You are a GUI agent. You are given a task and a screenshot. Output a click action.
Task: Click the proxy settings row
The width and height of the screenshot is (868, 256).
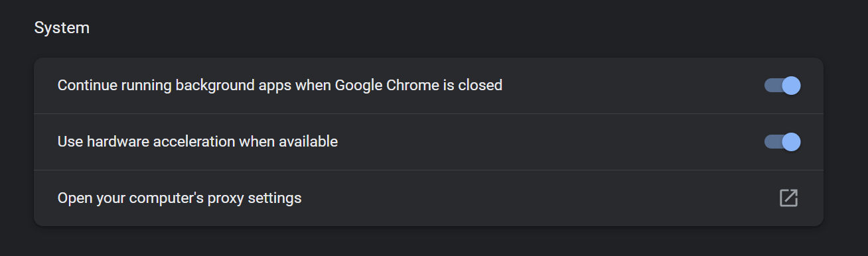click(429, 198)
